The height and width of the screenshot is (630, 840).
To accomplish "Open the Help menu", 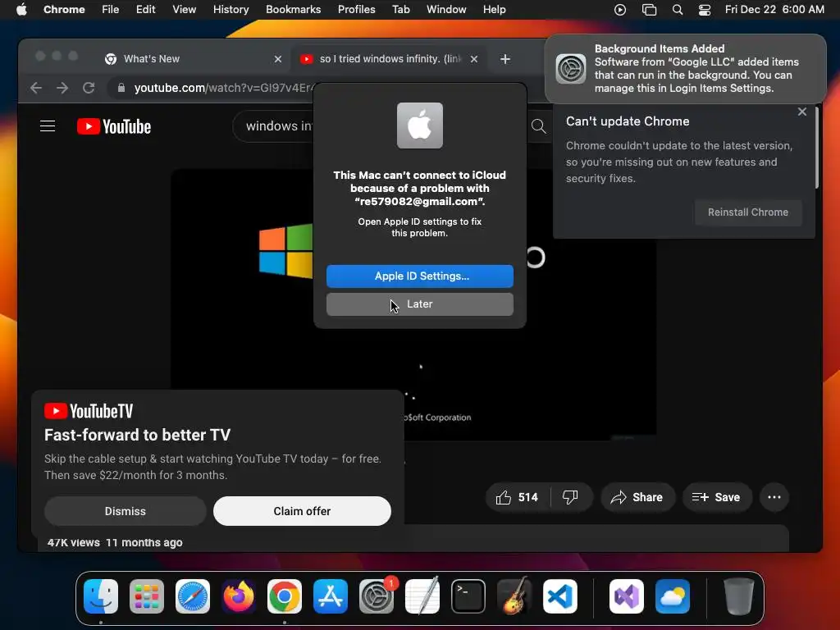I will tap(494, 10).
